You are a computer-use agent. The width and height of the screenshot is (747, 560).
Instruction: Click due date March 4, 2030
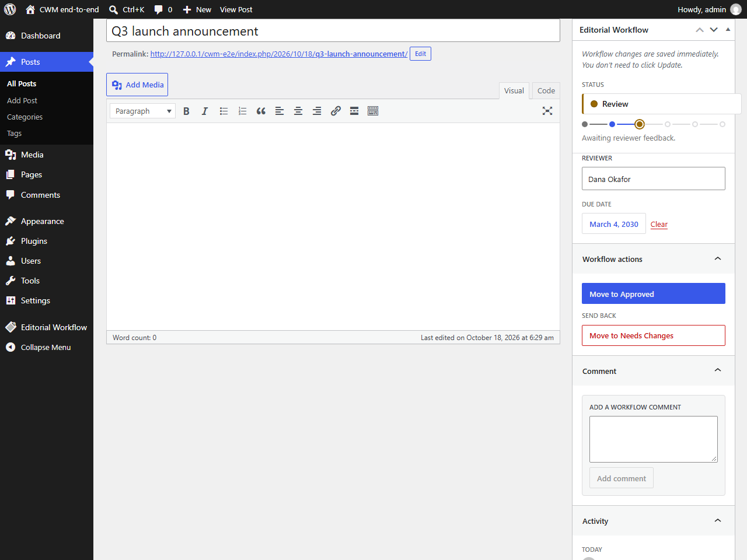coord(614,224)
